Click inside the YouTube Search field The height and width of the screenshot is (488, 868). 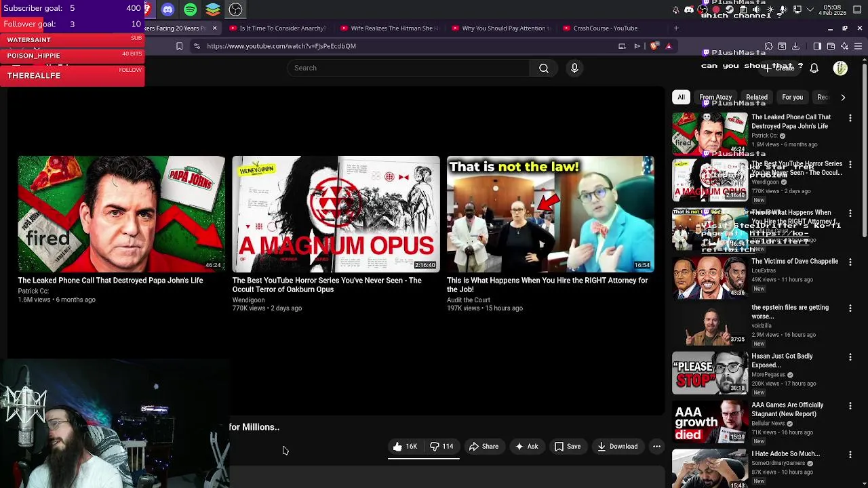(409, 68)
